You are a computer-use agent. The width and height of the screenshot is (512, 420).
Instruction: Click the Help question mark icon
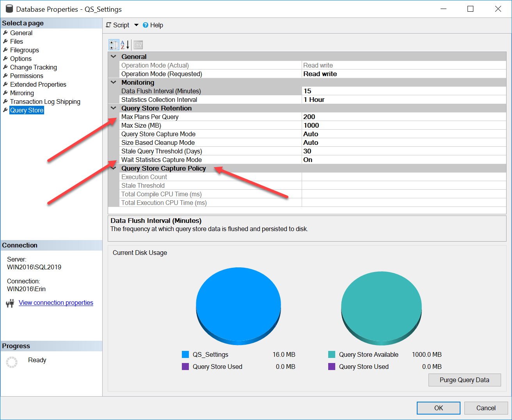click(x=146, y=25)
